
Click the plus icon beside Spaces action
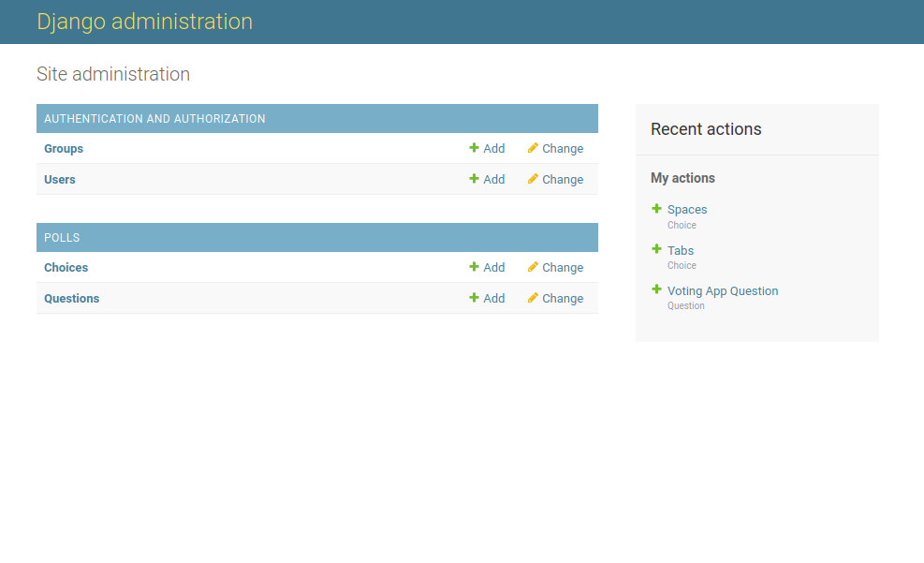tap(656, 209)
